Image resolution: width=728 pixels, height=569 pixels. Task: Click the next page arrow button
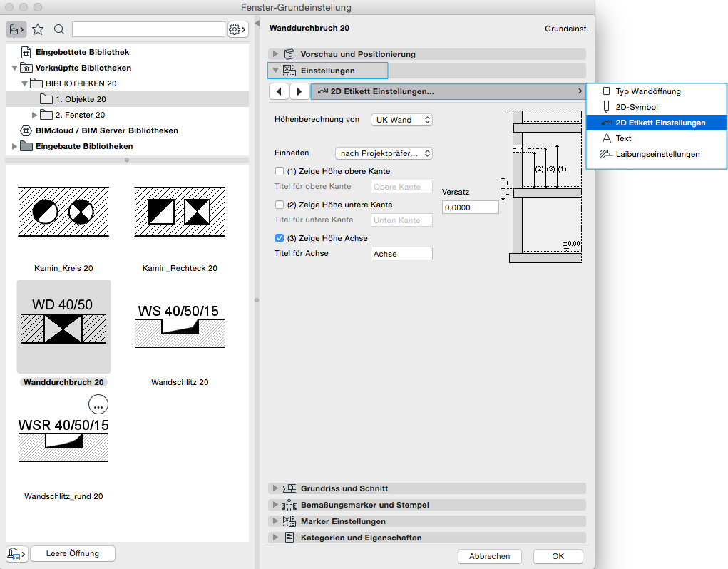(299, 91)
